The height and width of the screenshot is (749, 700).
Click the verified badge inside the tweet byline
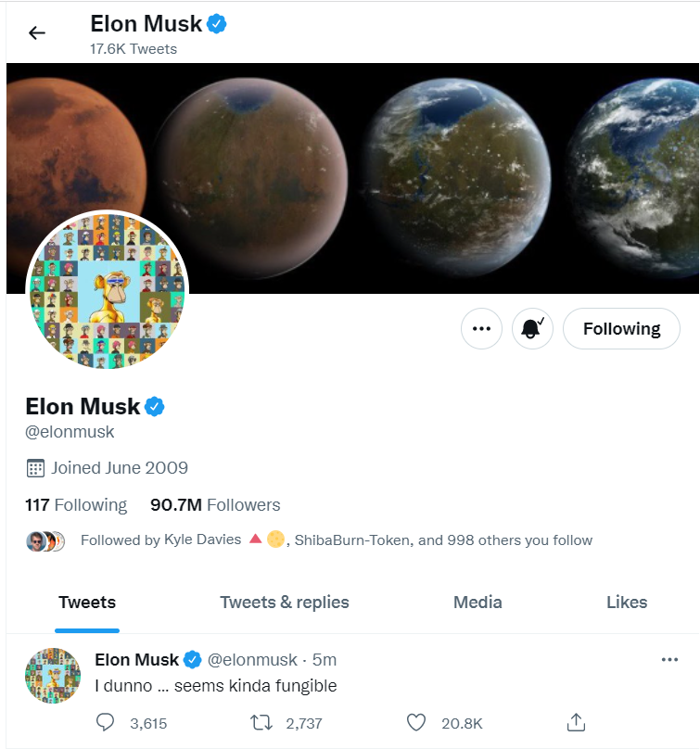(192, 659)
